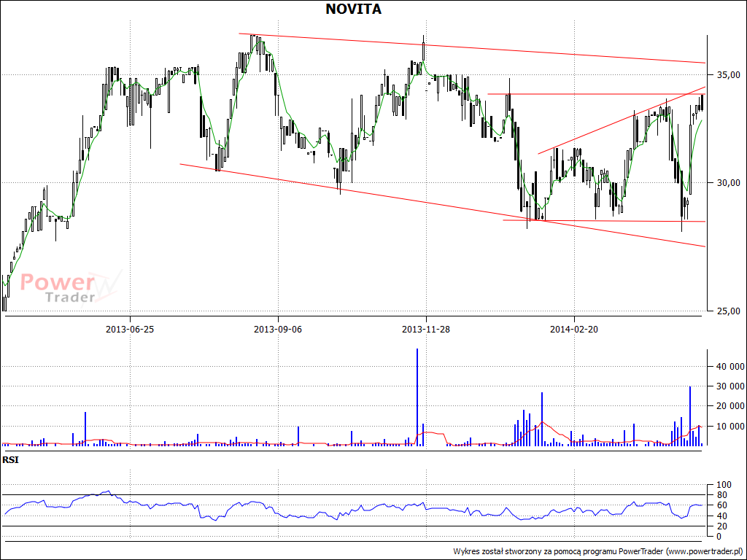Click the 30 000 volume axis label
This screenshot has width=747, height=560.
pyautogui.click(x=729, y=386)
